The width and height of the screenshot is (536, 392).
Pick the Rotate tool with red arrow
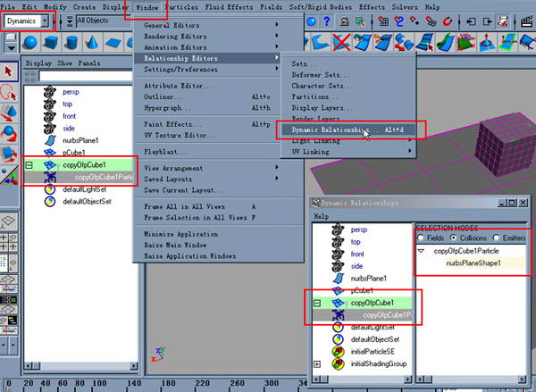(9, 134)
